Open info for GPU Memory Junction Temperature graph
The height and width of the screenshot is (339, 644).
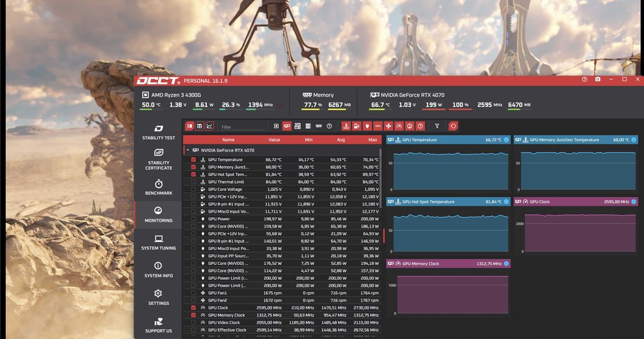coord(634,140)
